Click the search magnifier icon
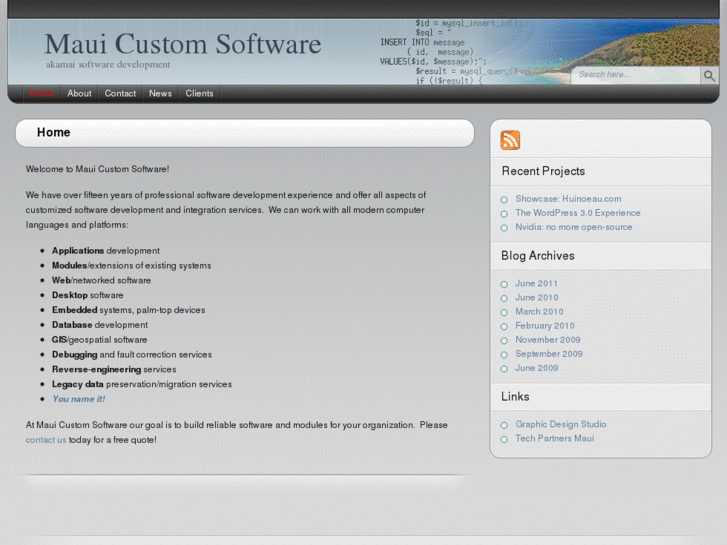 click(709, 75)
